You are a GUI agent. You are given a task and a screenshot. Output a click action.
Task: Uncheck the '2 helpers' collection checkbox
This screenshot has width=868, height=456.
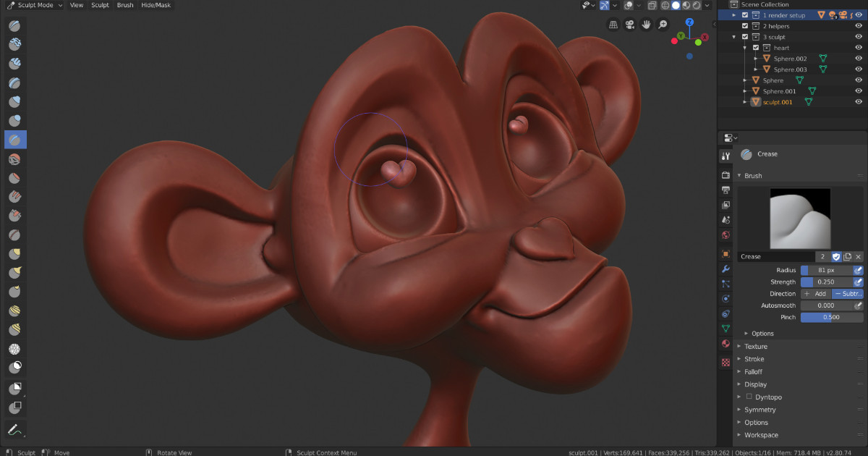(745, 26)
